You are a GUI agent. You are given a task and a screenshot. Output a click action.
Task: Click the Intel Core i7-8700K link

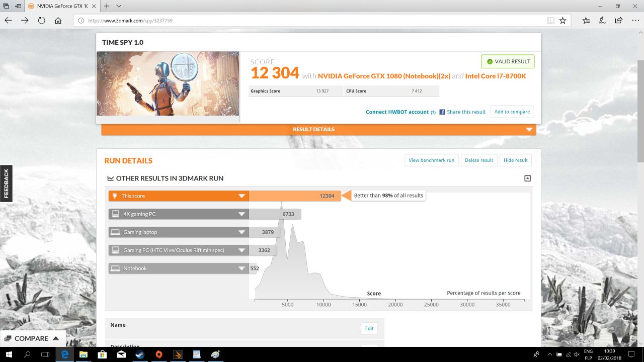point(496,76)
